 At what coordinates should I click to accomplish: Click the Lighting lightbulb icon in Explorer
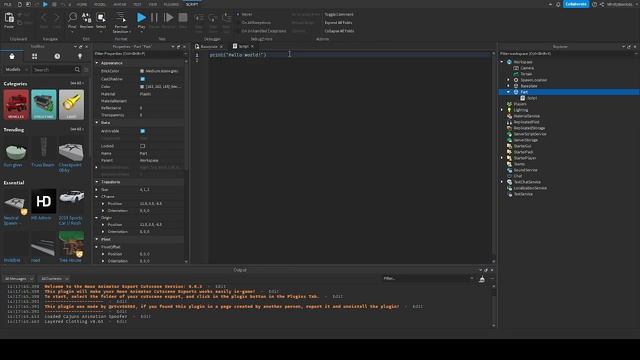click(x=509, y=110)
